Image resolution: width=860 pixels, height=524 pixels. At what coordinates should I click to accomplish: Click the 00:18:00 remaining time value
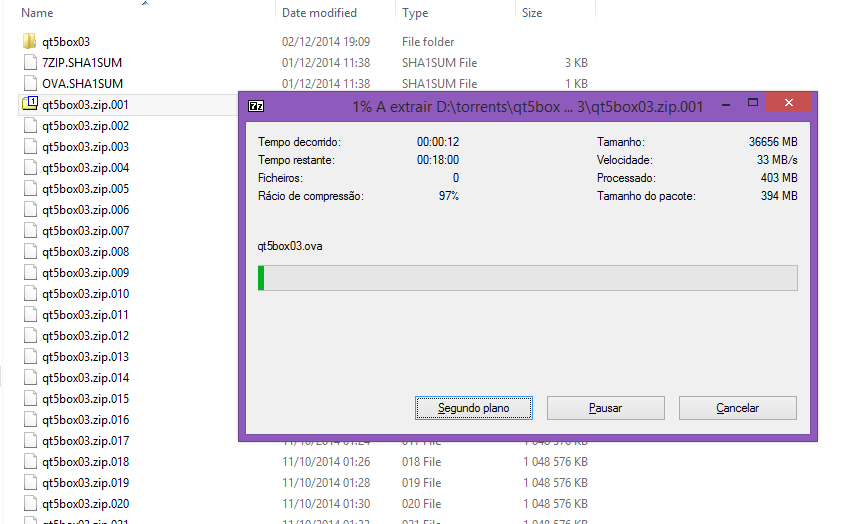coord(438,160)
